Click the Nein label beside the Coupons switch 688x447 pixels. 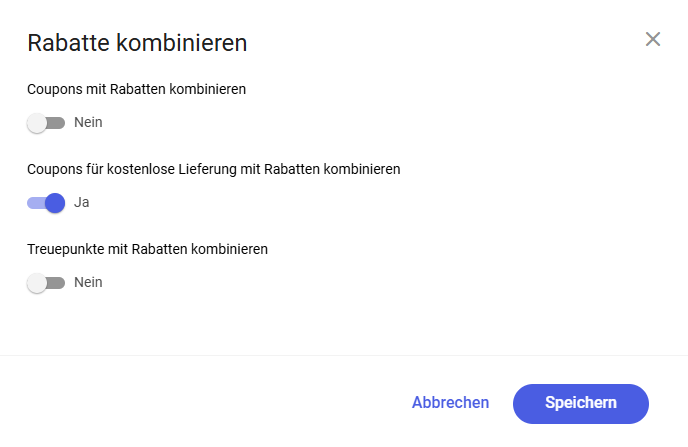[88, 122]
